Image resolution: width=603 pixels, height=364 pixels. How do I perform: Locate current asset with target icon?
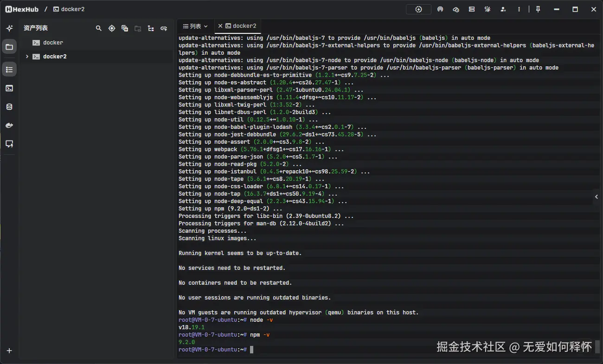pos(112,28)
